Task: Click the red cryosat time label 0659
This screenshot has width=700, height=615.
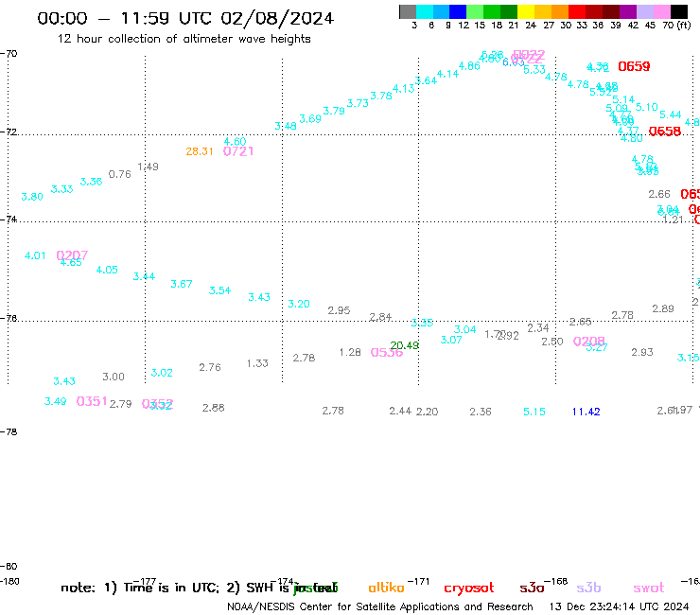Action: (634, 66)
